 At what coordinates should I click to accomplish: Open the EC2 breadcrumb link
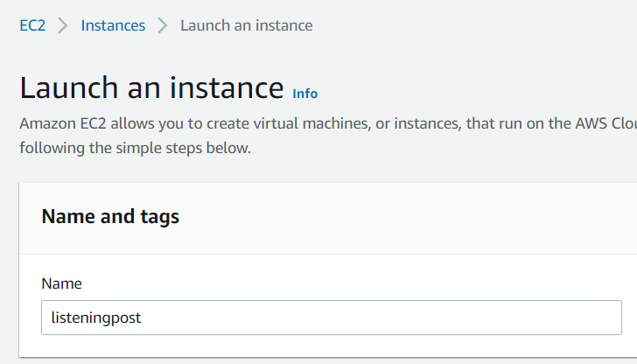pos(32,25)
